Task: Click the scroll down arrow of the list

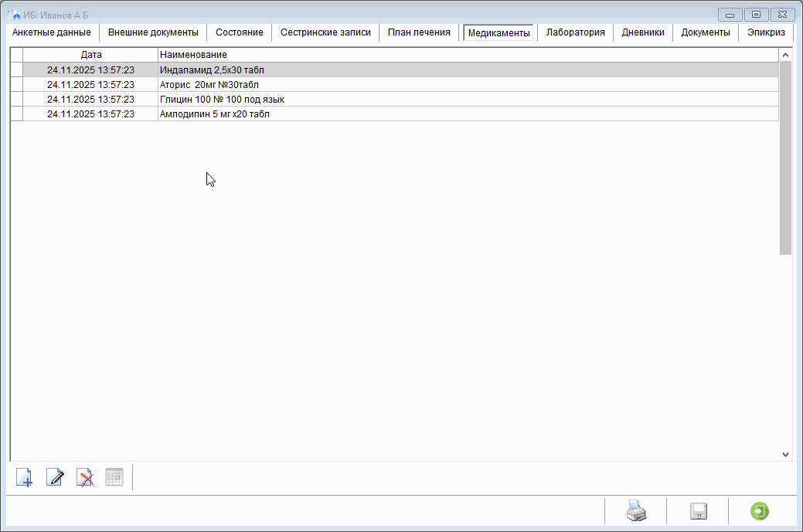Action: coord(785,455)
